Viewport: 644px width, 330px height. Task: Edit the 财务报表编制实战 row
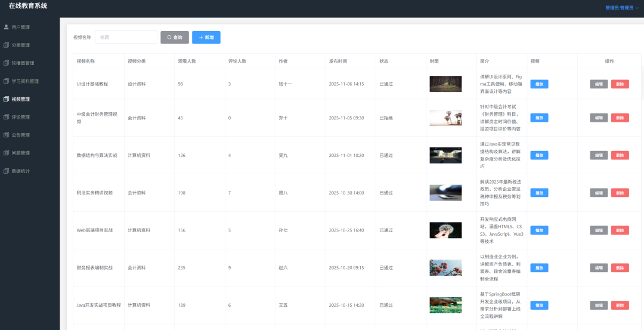click(x=599, y=268)
